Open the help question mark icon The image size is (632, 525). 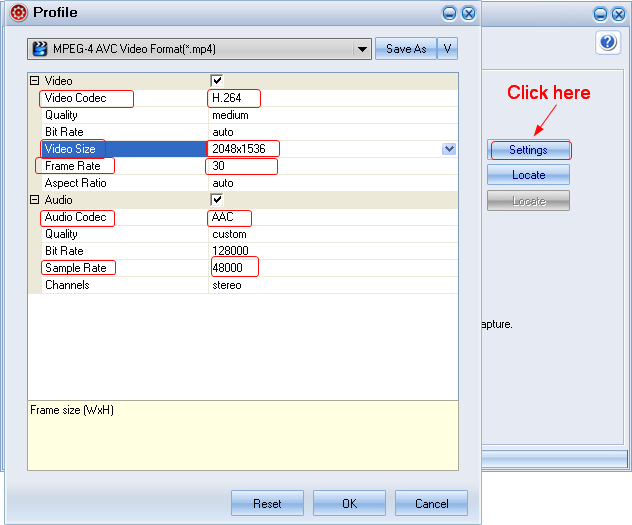point(607,42)
